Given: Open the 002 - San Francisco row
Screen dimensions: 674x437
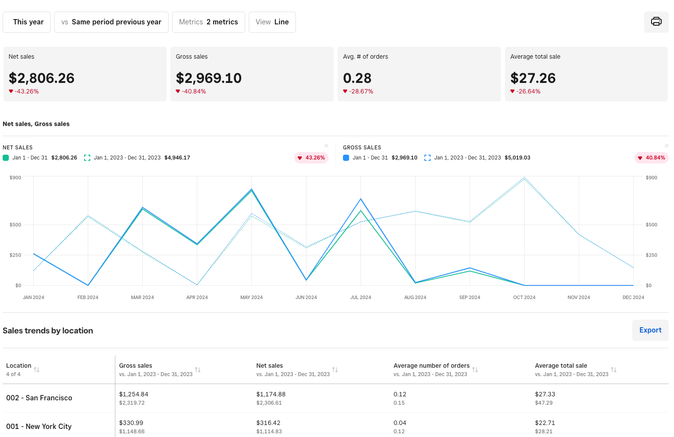Looking at the screenshot, I should click(x=40, y=398).
